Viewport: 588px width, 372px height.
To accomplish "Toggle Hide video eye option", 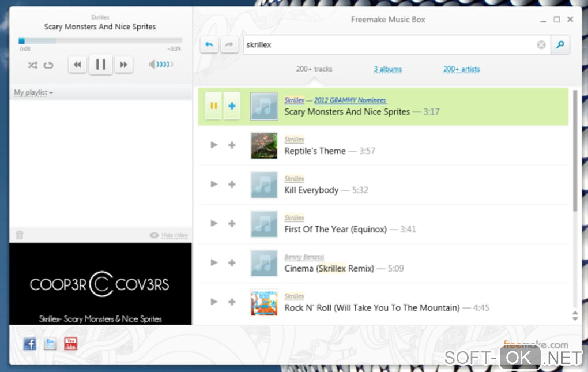I will coord(169,235).
